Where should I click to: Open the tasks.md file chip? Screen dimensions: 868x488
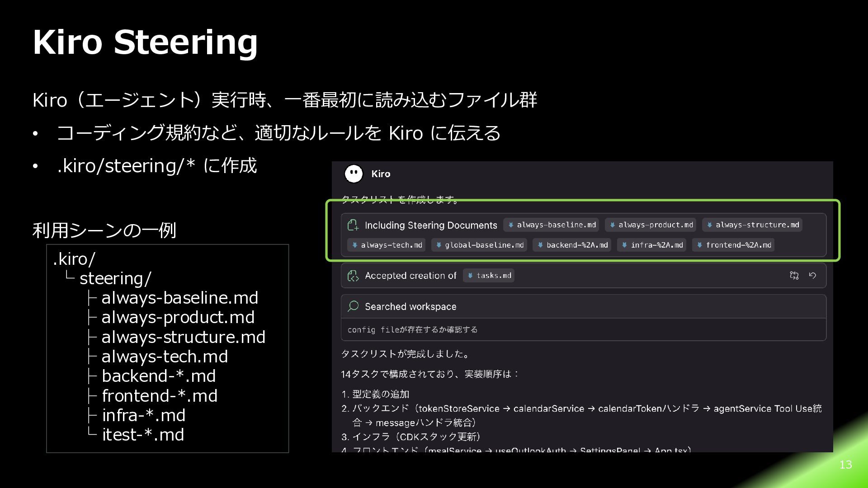click(x=489, y=276)
